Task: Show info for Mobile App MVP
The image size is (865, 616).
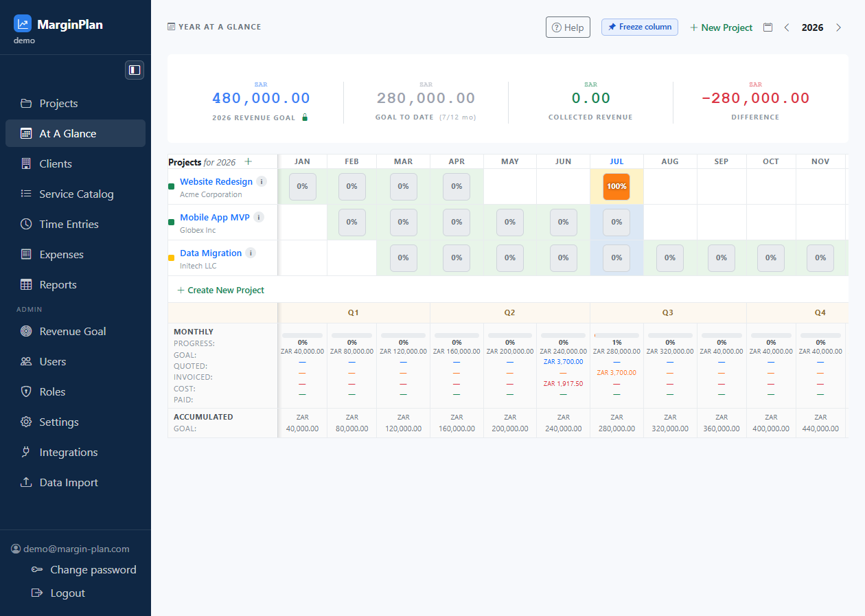Action: tap(259, 218)
